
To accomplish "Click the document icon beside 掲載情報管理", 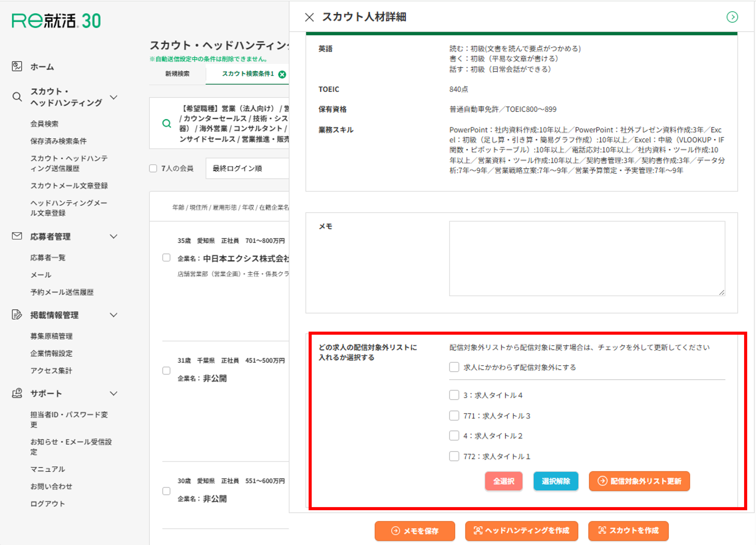I will (17, 314).
